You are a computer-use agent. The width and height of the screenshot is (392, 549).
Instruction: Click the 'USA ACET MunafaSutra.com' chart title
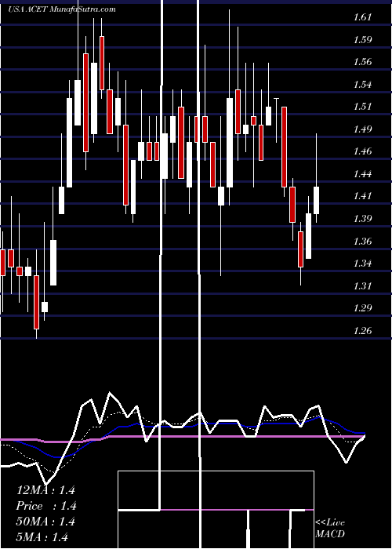click(62, 9)
